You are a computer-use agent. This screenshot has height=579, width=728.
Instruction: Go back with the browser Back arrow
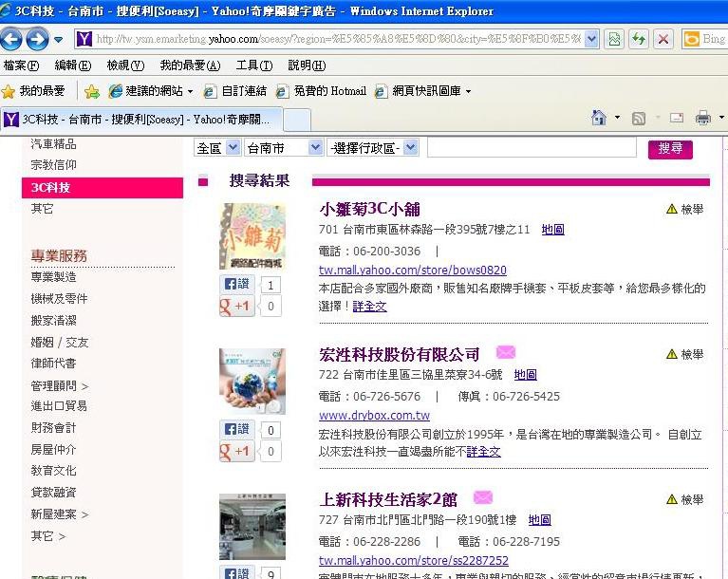tap(11, 39)
